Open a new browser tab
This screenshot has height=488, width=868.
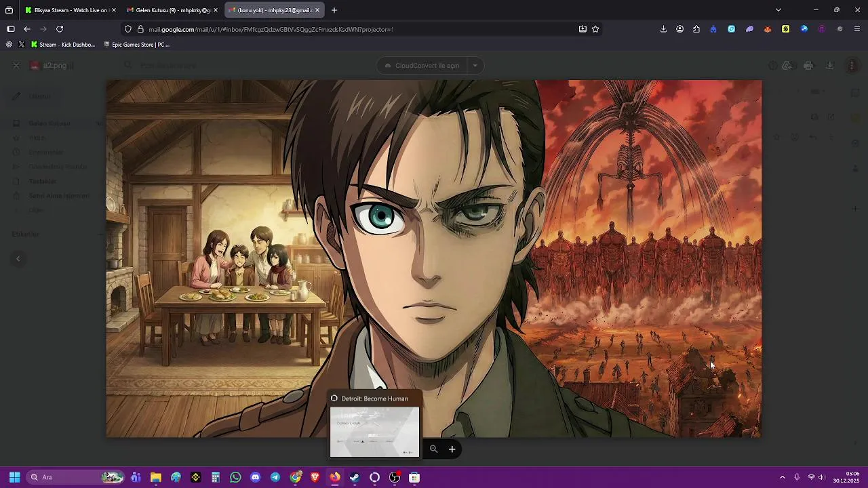(334, 10)
